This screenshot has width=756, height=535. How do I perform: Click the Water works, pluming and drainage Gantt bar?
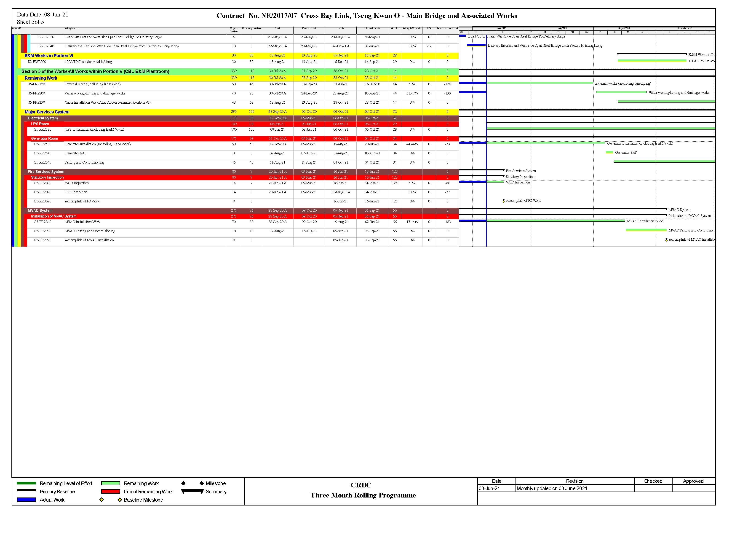tap(621, 92)
